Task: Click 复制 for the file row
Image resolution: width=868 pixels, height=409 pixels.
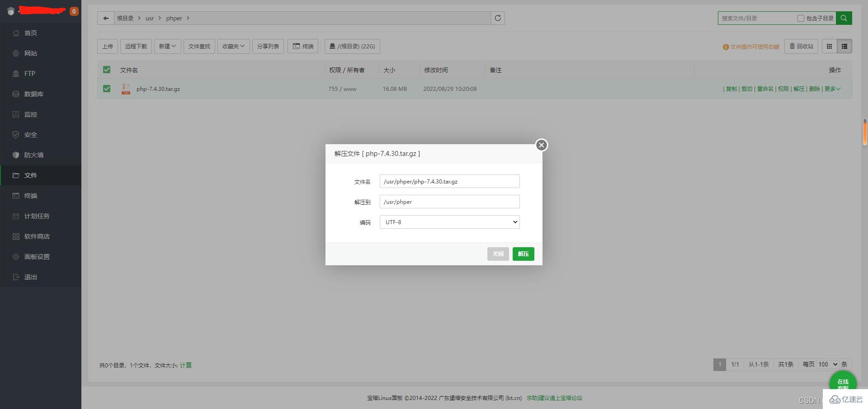Action: [731, 89]
